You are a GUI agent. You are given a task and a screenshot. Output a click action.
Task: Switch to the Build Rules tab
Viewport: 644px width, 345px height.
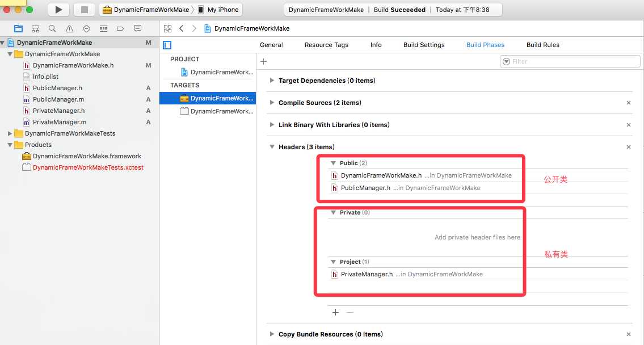(x=543, y=45)
